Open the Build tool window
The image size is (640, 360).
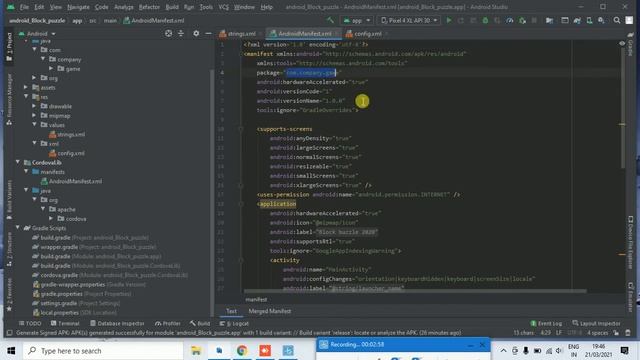200,323
